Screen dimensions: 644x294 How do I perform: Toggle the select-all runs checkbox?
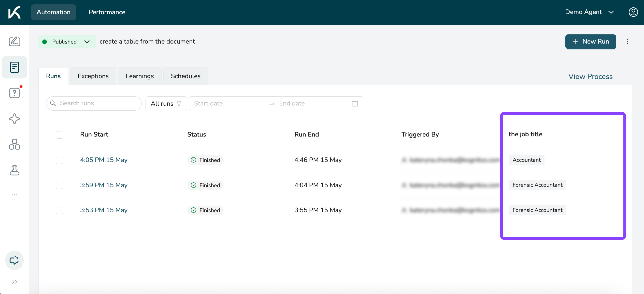click(x=59, y=135)
